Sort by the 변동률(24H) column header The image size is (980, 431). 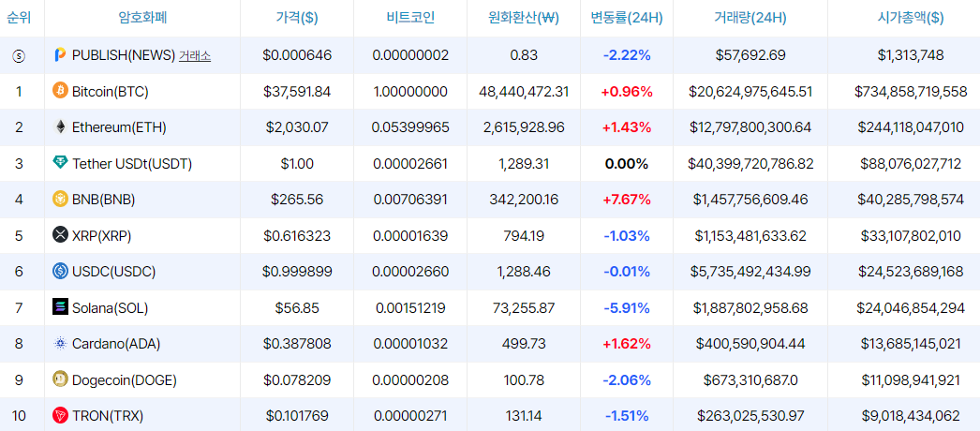(626, 18)
